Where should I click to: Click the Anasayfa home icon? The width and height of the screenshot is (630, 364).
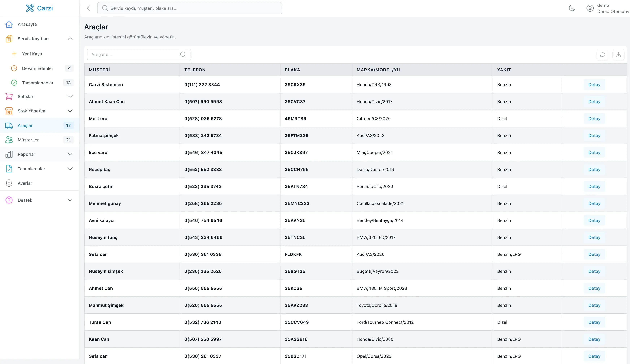click(9, 24)
